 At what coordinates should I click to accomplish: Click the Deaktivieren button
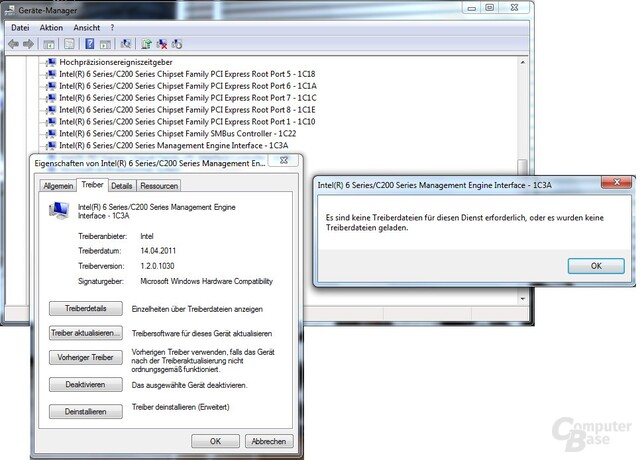86,384
